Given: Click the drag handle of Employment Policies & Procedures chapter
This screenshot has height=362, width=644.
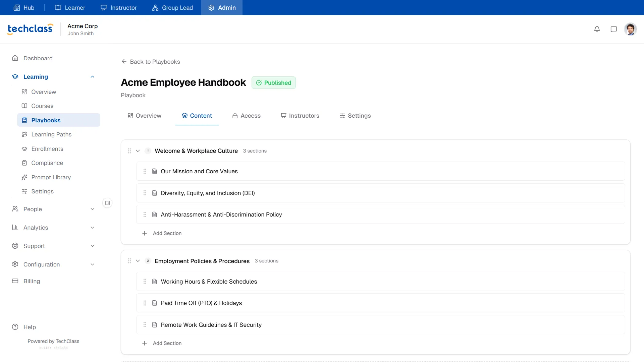Looking at the screenshot, I should (129, 261).
